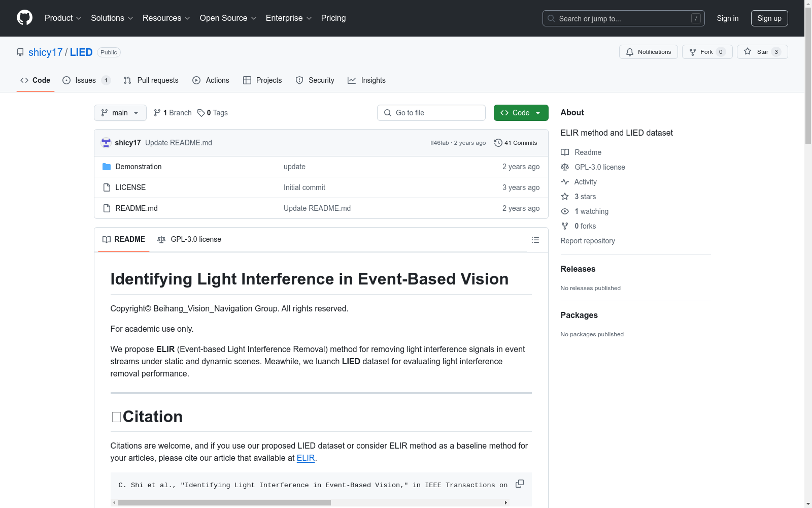View the 1 Branch list
Image resolution: width=812 pixels, height=508 pixels.
click(x=173, y=113)
